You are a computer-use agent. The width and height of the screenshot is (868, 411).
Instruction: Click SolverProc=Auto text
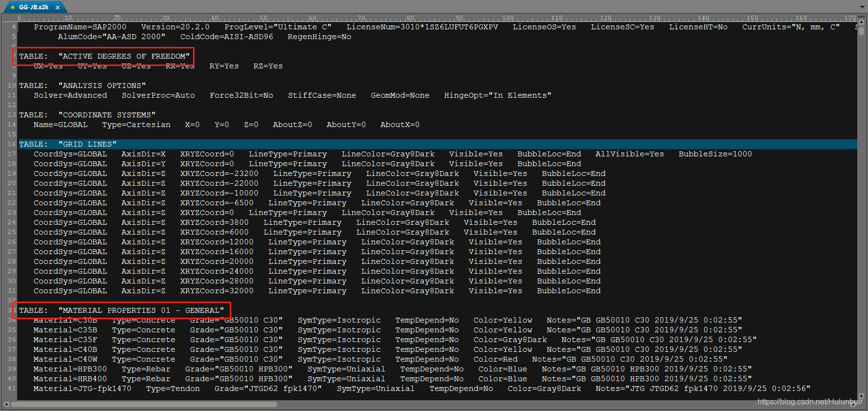pyautogui.click(x=158, y=95)
